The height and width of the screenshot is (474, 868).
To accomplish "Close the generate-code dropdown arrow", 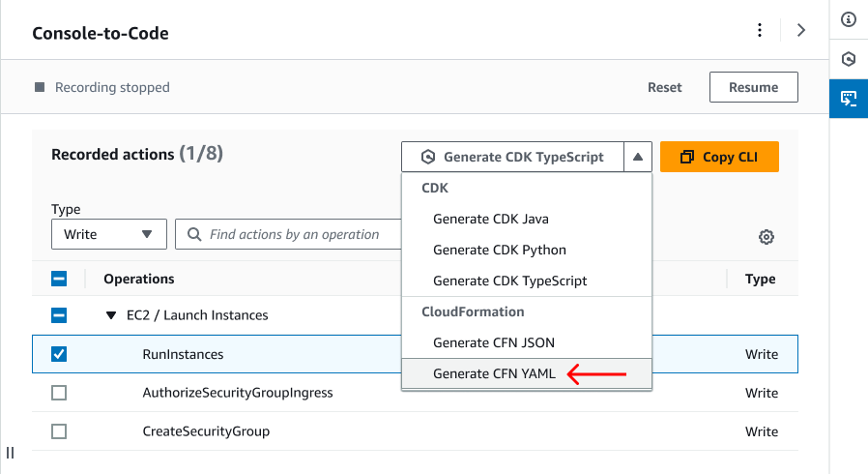I will [x=638, y=157].
